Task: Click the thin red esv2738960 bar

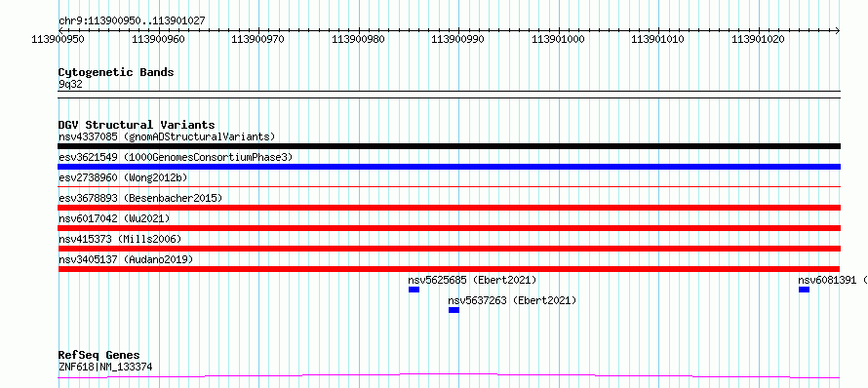Action: (x=450, y=187)
